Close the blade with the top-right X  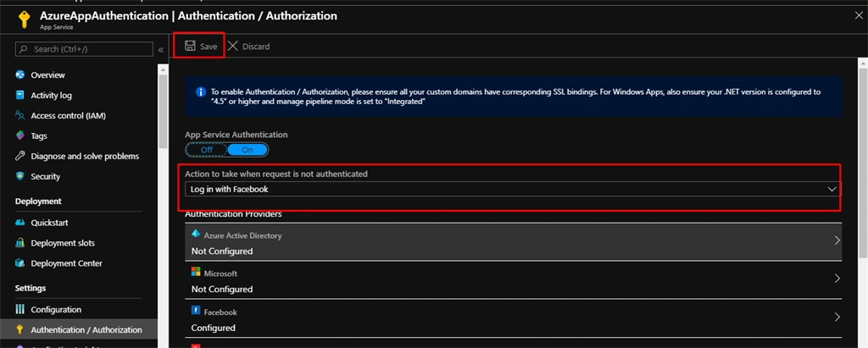coord(859,15)
